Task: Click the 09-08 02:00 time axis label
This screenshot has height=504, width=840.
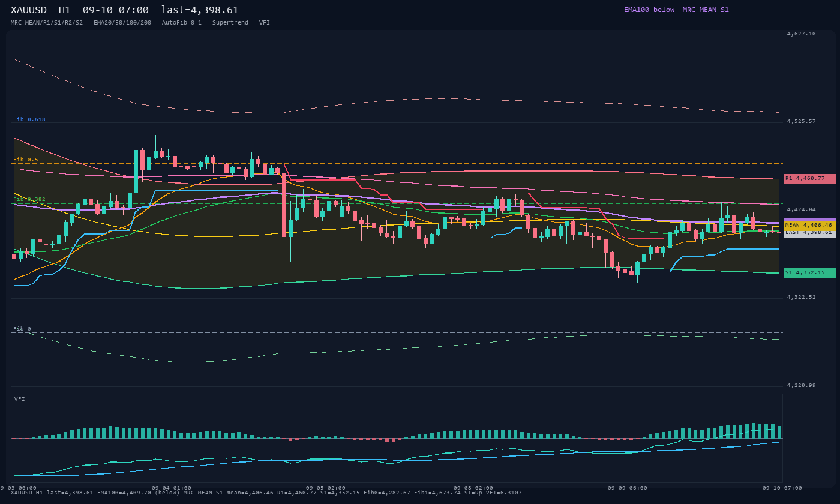Action: coord(473,488)
